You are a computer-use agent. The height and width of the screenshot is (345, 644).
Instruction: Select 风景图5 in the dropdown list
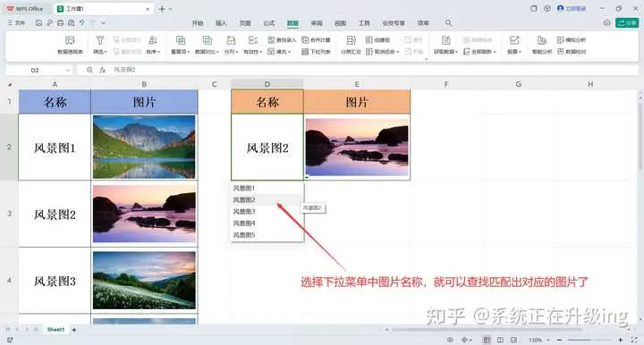pos(267,235)
